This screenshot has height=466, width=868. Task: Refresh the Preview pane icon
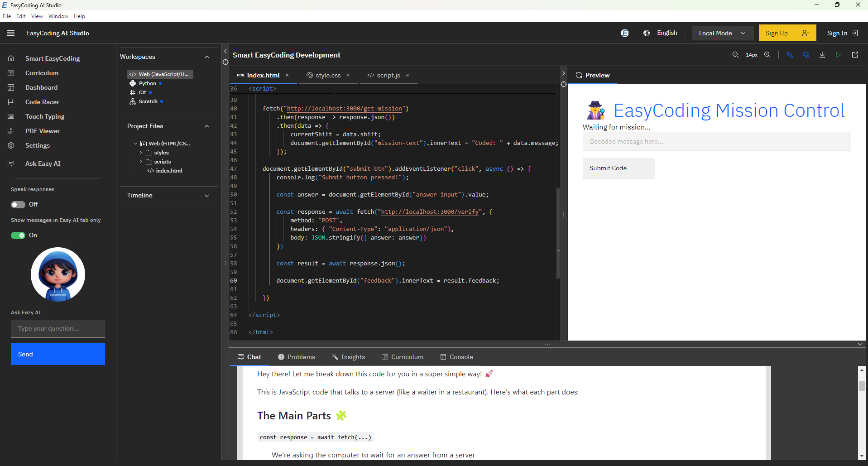[x=579, y=75]
